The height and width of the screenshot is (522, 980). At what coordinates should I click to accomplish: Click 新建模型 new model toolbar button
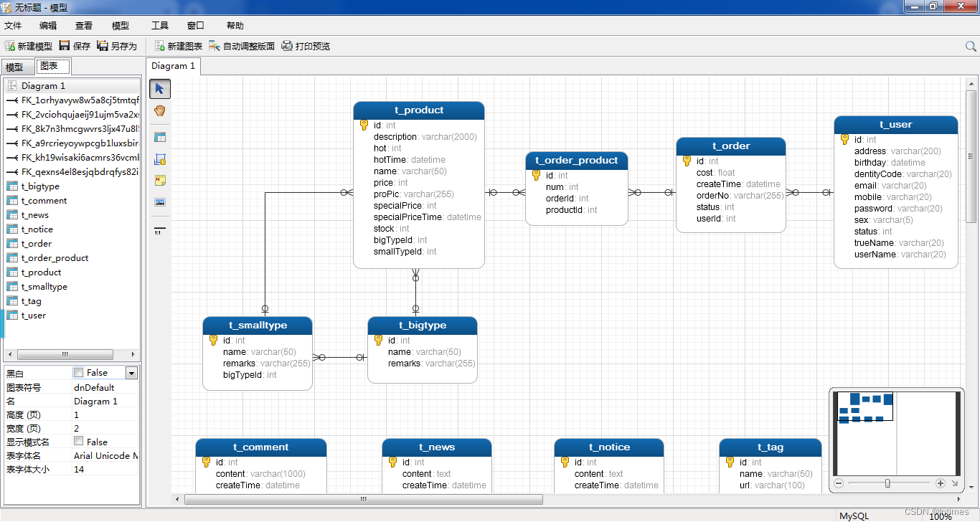pos(29,46)
